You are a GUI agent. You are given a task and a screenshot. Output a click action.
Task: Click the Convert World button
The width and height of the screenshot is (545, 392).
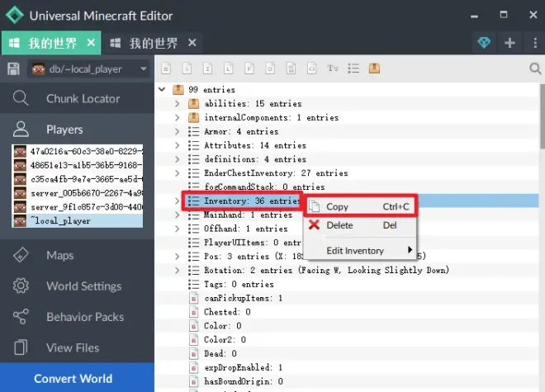77,378
